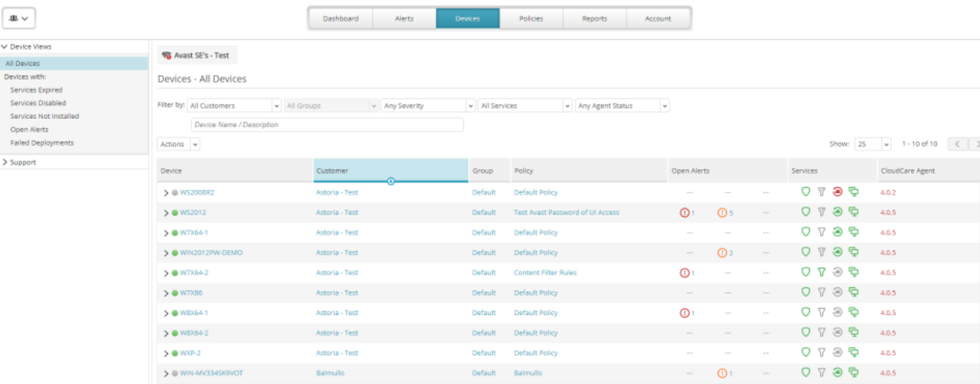Viewport: 980px width, 384px height.
Task: Click the Avast SE's - Test logo icon
Action: pos(166,55)
